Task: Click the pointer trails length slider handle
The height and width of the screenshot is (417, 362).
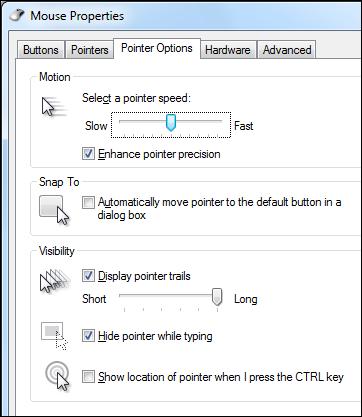Action: click(x=217, y=297)
